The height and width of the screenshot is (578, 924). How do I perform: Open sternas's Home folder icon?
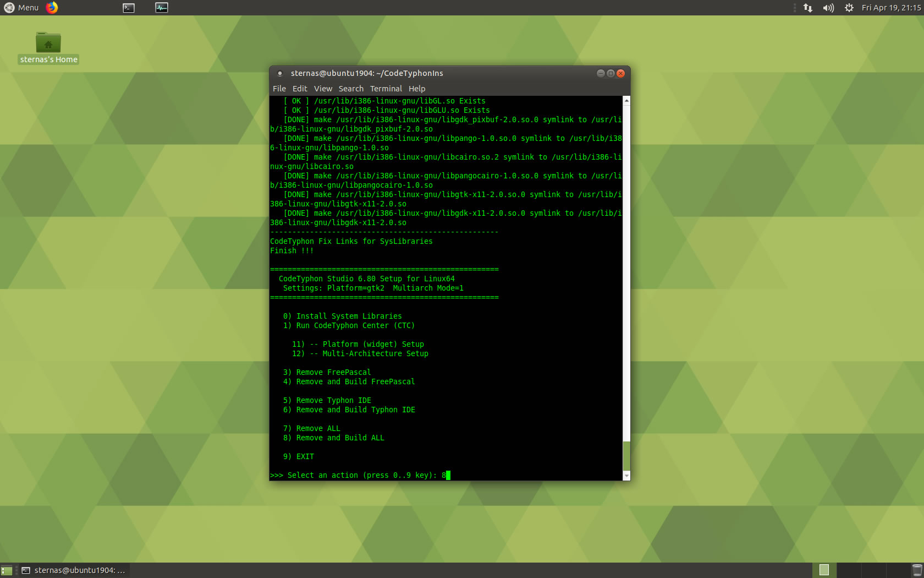coord(48,47)
